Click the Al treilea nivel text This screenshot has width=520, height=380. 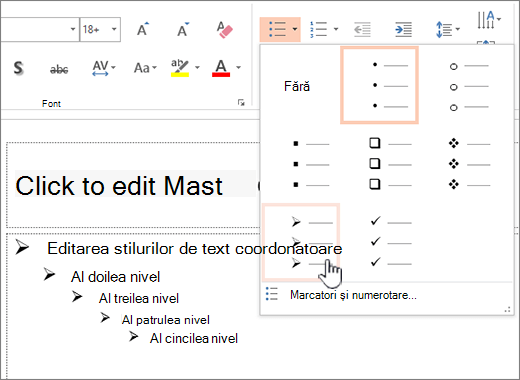(x=139, y=298)
